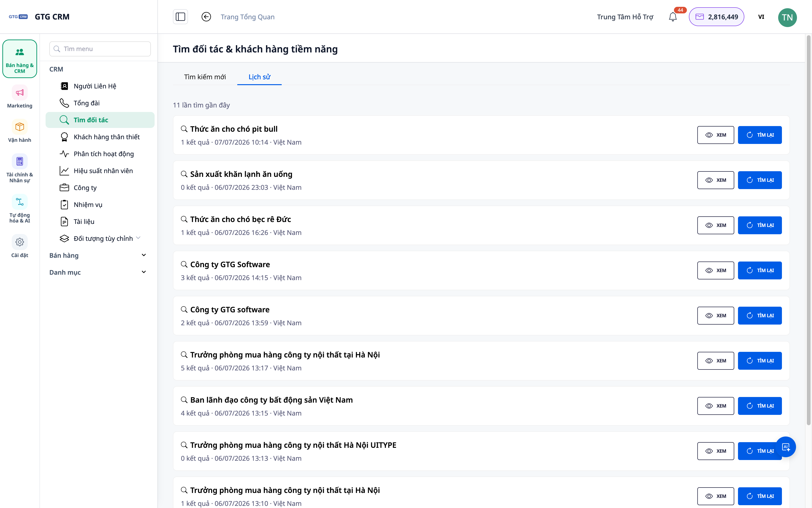View results for Sản xuất khăn lạnh ăn uống
The image size is (812, 508).
(x=715, y=180)
